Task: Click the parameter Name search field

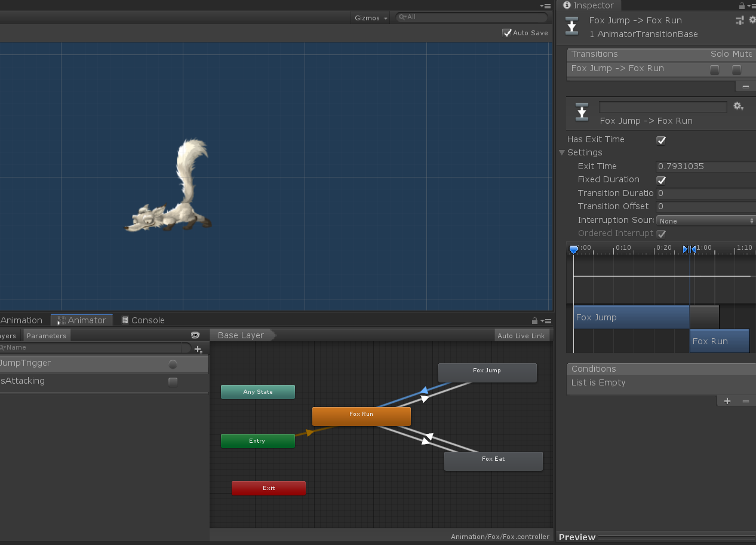Action: 96,347
